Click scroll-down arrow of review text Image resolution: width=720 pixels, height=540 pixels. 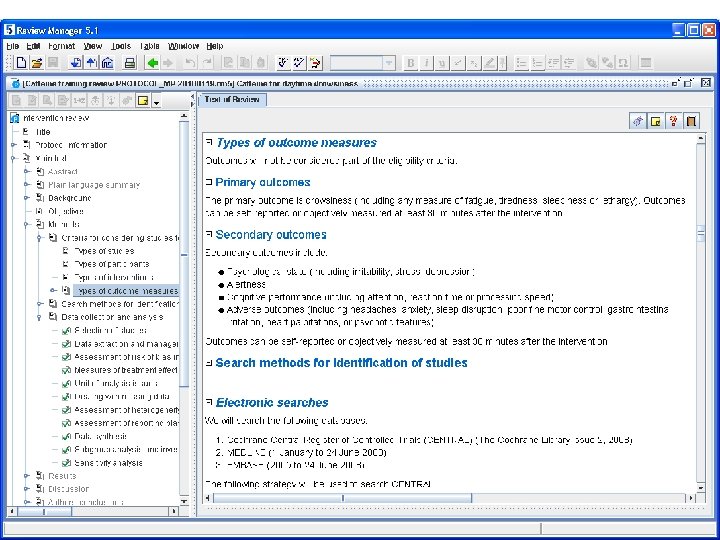point(701,488)
